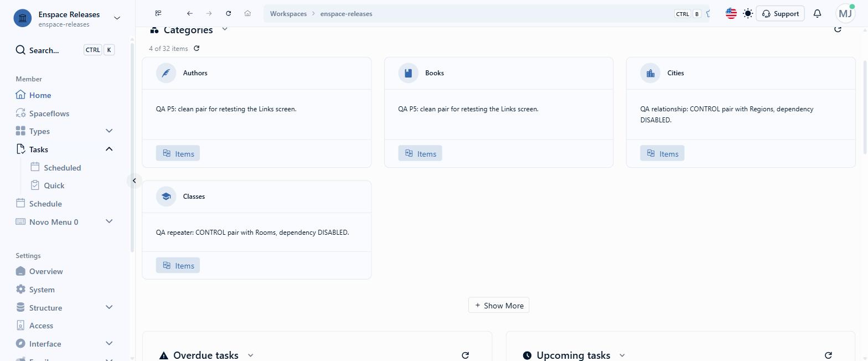Click the layout toggle icon in the top bar

[x=158, y=13]
